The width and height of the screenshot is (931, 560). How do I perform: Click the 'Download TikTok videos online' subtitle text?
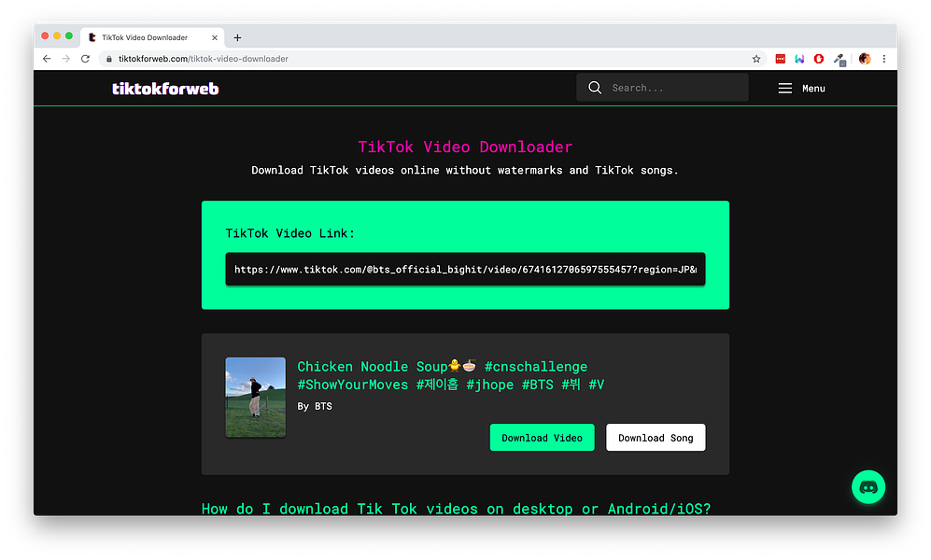click(465, 170)
